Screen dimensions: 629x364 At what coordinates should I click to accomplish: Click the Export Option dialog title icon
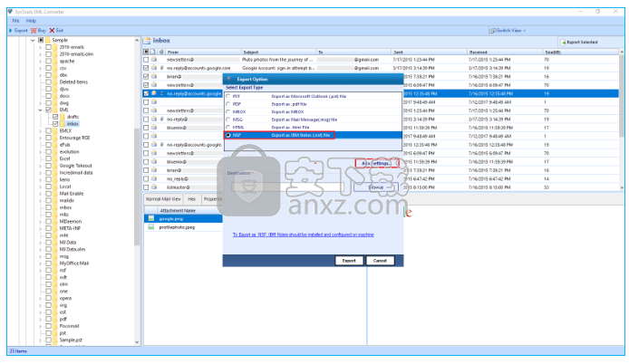pyautogui.click(x=229, y=79)
